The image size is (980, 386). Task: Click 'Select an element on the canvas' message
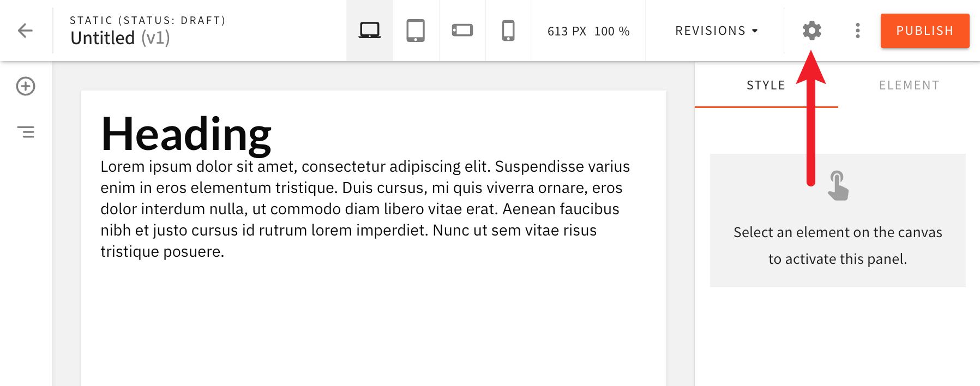(x=838, y=245)
